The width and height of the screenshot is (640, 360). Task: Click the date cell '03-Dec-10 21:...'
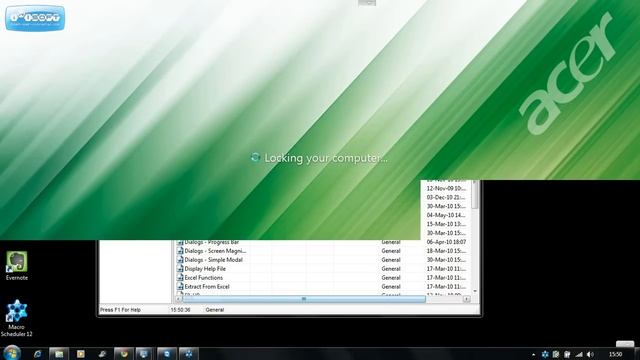(x=446, y=198)
